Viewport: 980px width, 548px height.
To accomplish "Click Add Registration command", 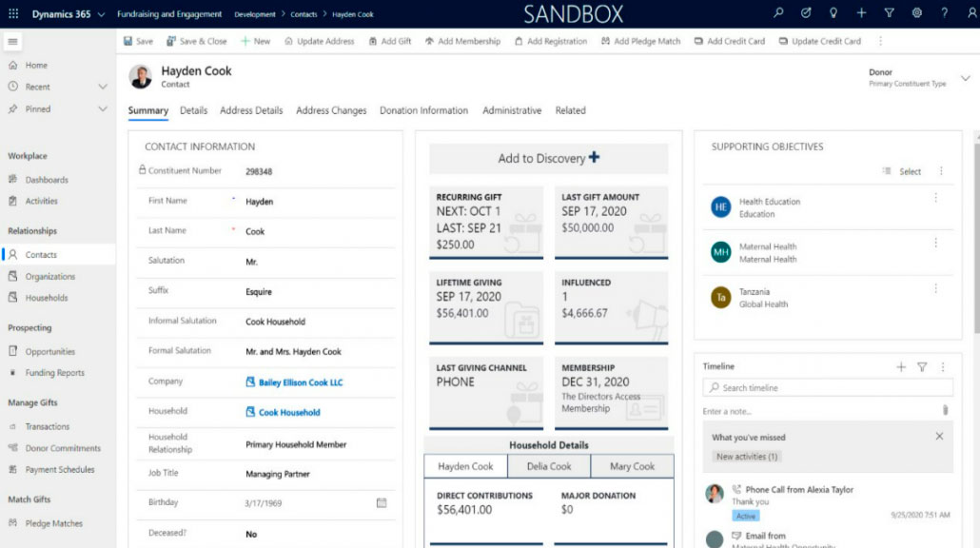I will click(551, 41).
